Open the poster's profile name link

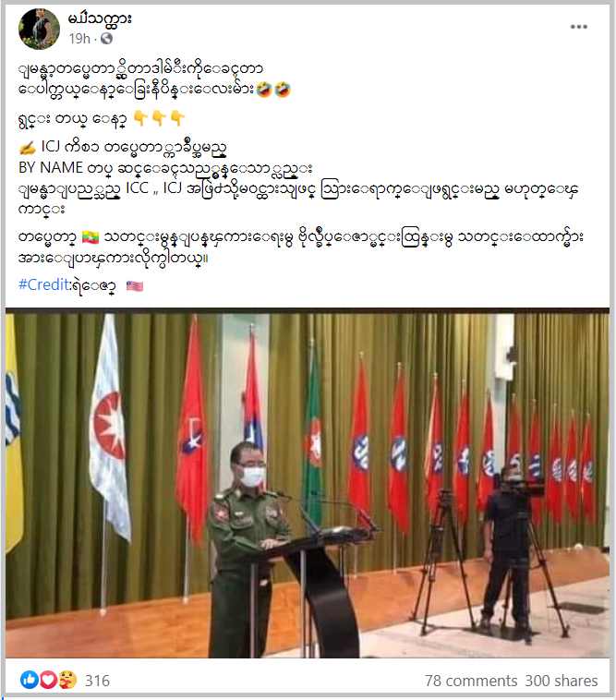(100, 18)
